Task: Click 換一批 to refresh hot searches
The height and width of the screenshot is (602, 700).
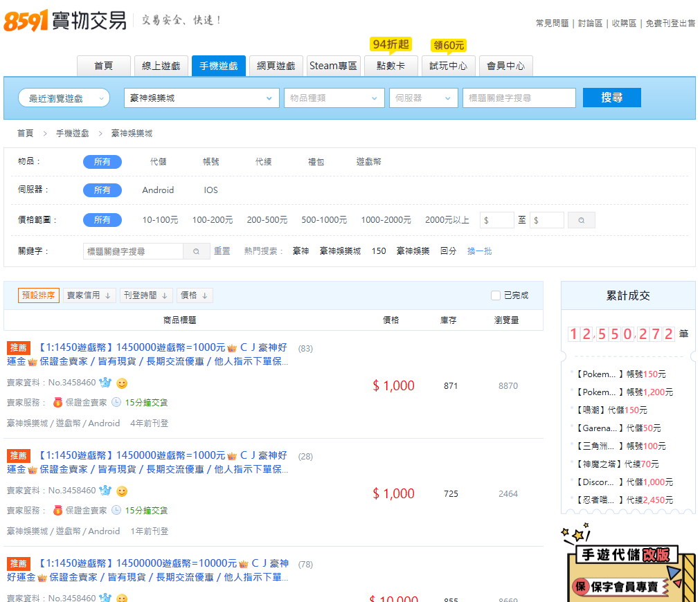Action: (479, 250)
